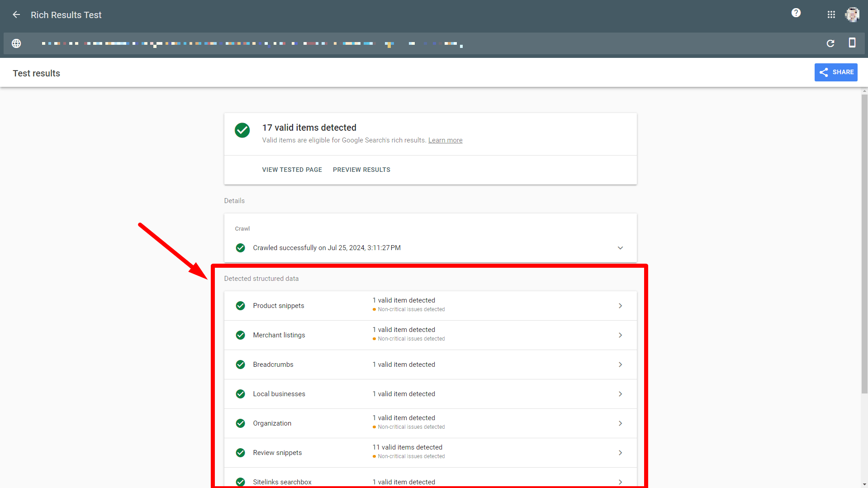The image size is (868, 488).
Task: Expand the Crawl details chevron
Action: pos(620,248)
